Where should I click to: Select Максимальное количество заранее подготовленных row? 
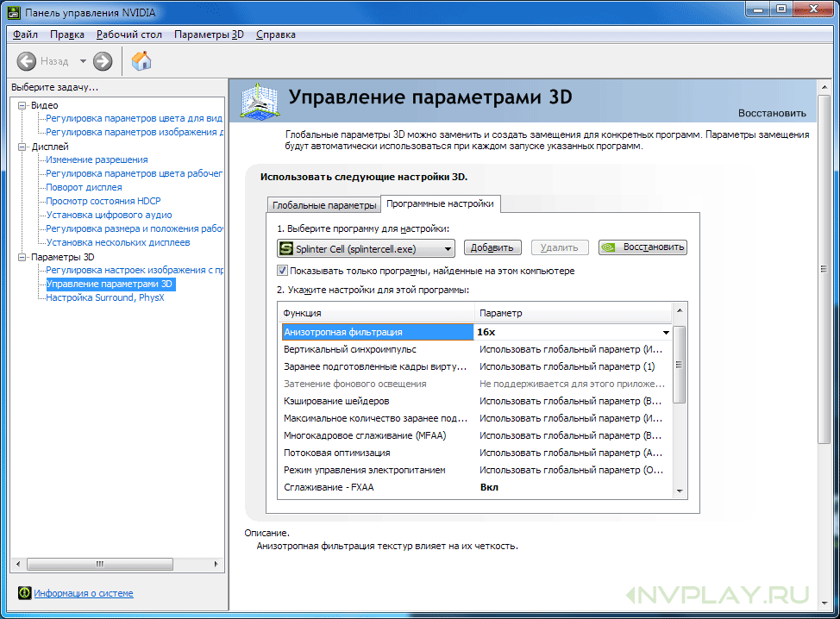click(x=476, y=418)
